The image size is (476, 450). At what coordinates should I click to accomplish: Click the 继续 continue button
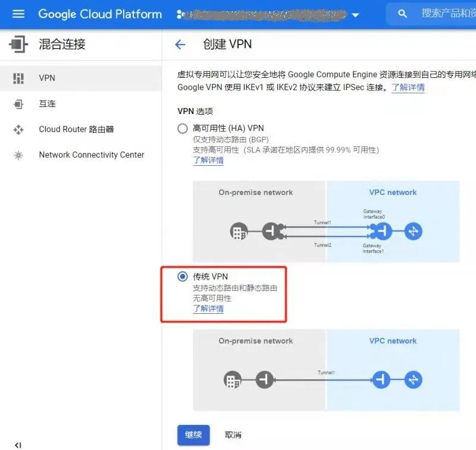(193, 435)
